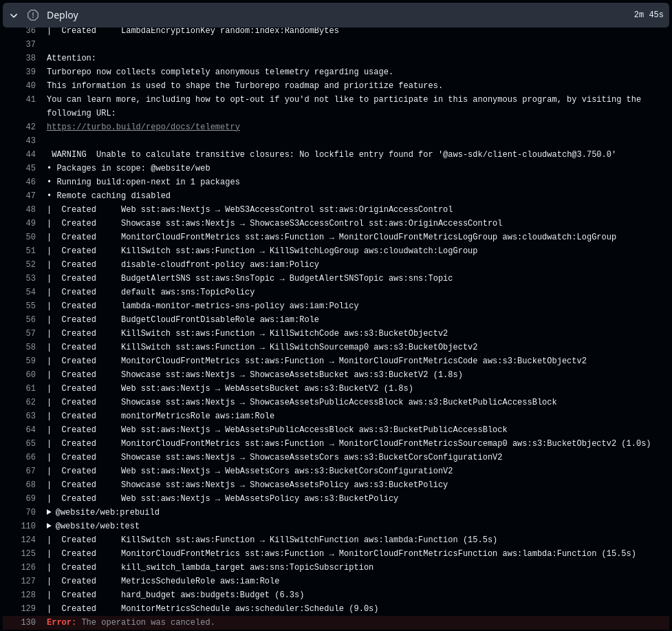Open the turbo.build telemetry docs link
This screenshot has width=672, height=631.
143,127
